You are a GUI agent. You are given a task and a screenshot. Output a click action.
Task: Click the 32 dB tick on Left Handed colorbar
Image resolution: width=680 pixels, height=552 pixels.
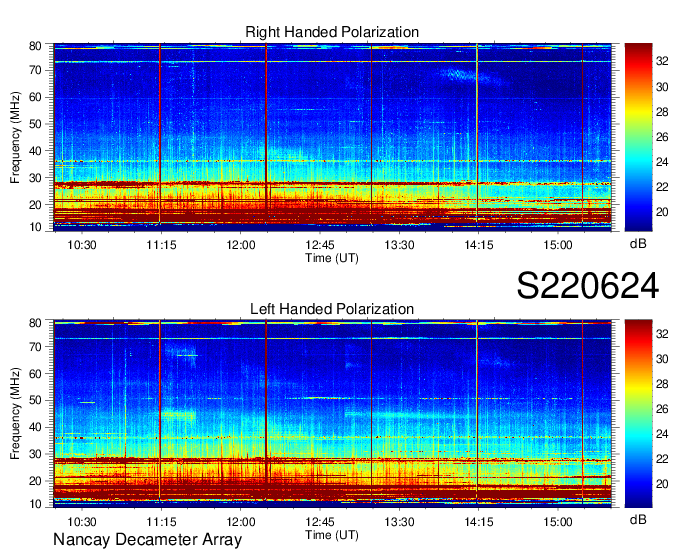tap(662, 334)
